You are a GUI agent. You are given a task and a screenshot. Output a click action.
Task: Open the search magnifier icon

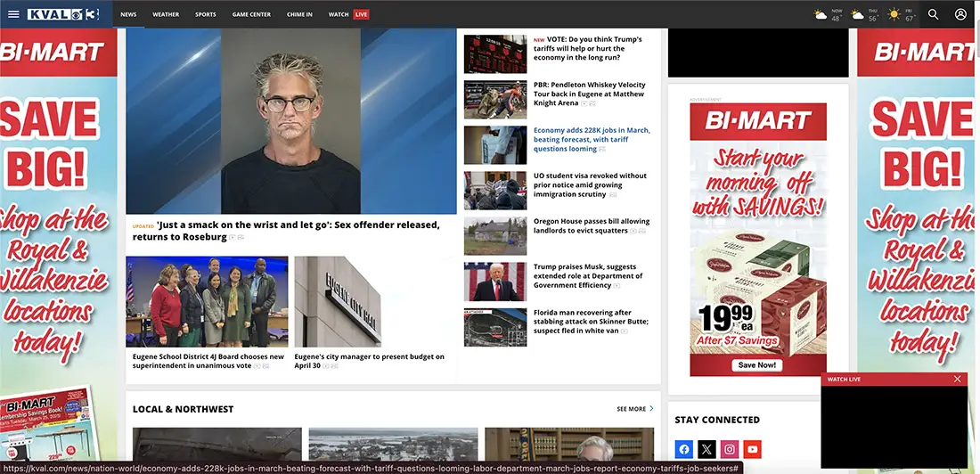click(933, 14)
